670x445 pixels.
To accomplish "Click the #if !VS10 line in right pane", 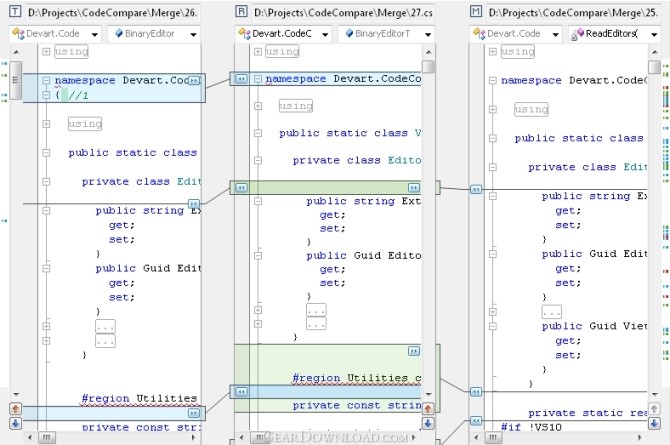I will [531, 427].
